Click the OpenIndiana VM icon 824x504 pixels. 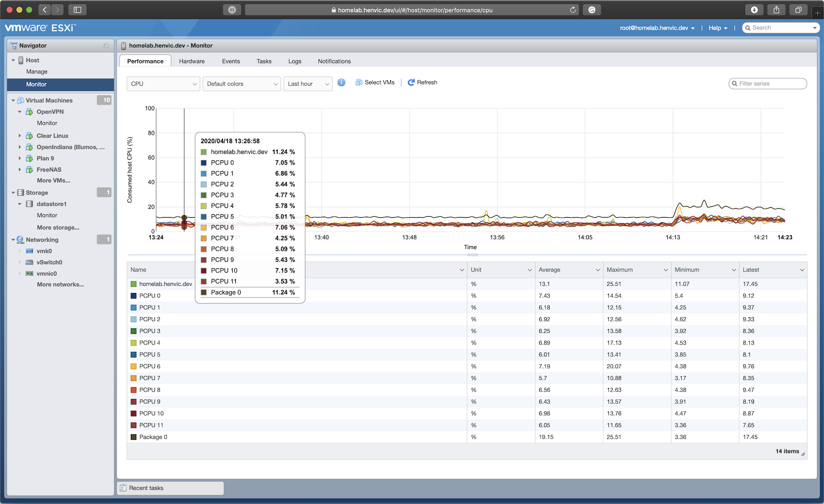click(x=29, y=147)
